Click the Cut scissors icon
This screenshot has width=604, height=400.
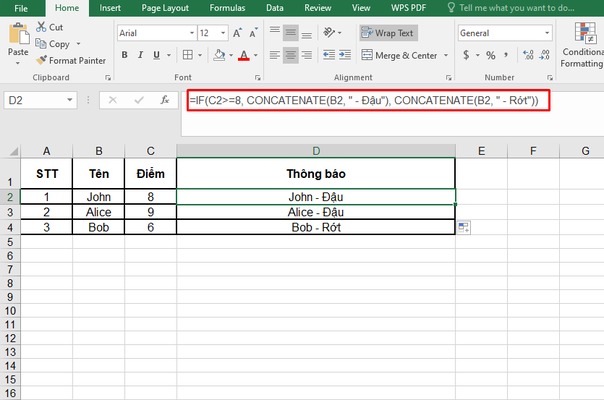[x=41, y=27]
